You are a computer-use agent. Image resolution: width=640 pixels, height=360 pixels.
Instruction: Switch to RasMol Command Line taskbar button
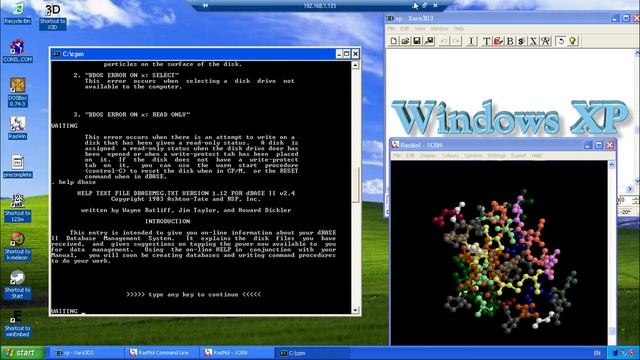pyautogui.click(x=162, y=353)
